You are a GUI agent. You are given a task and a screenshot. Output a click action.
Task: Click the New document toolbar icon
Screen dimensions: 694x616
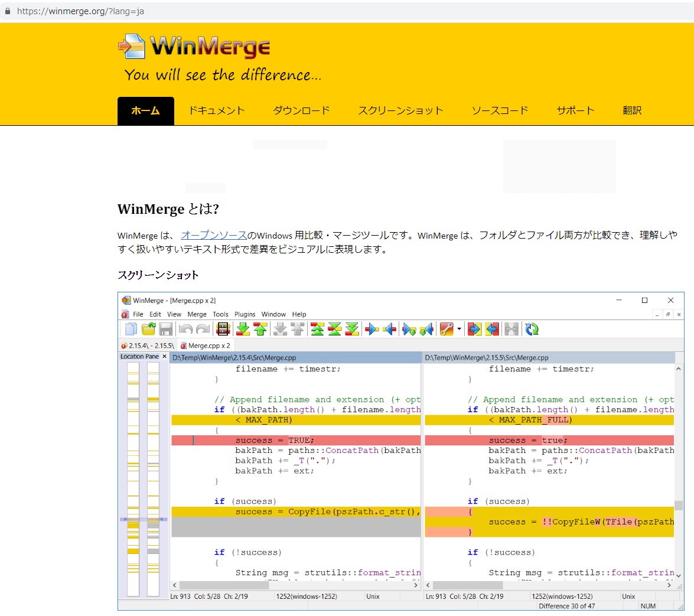[x=131, y=329]
